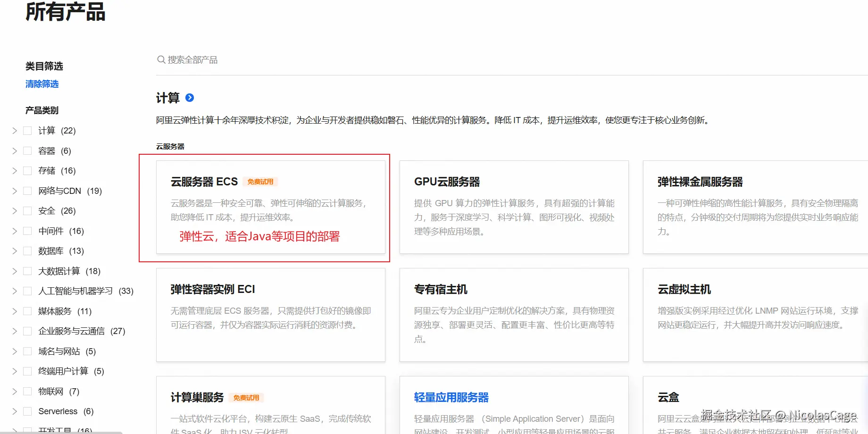Check the 大数据计算 (18) checkbox
Image resolution: width=868 pixels, height=434 pixels.
tap(27, 271)
